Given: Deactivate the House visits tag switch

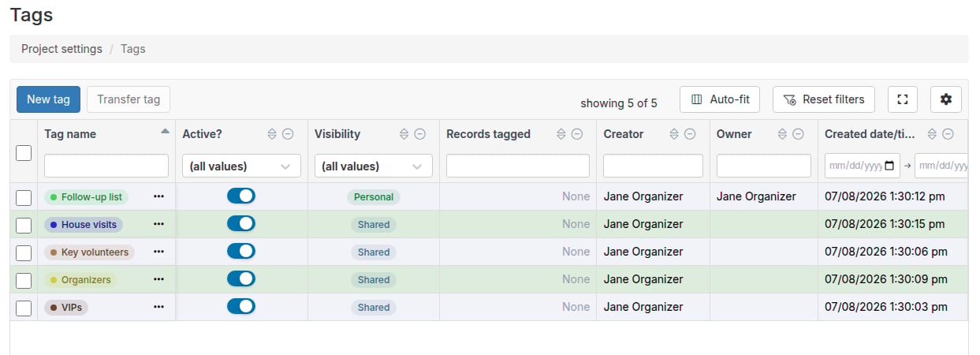Looking at the screenshot, I should point(241,223).
